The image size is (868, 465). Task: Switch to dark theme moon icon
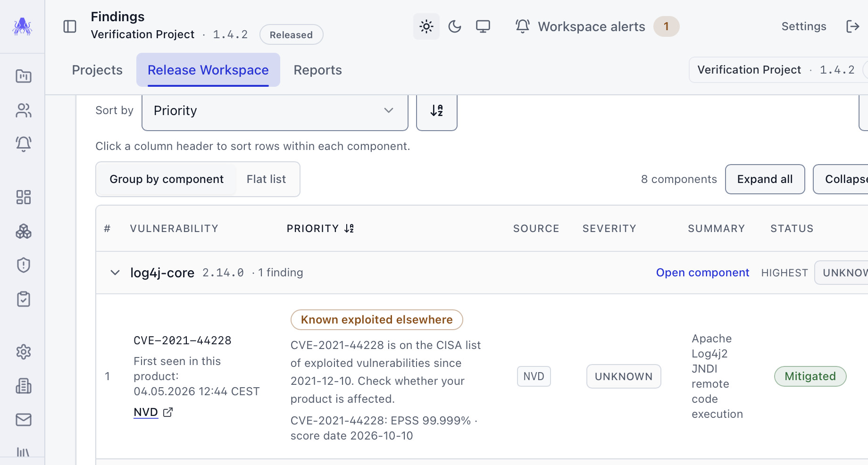(x=455, y=26)
